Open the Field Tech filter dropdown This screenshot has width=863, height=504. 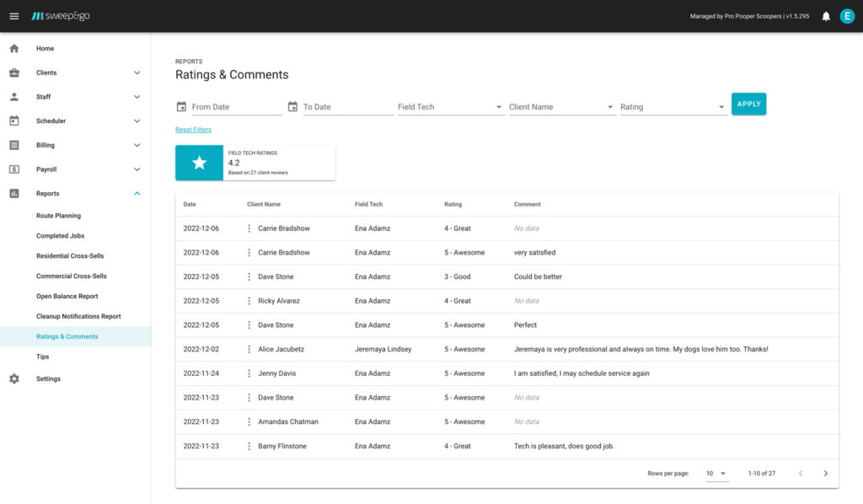point(450,107)
